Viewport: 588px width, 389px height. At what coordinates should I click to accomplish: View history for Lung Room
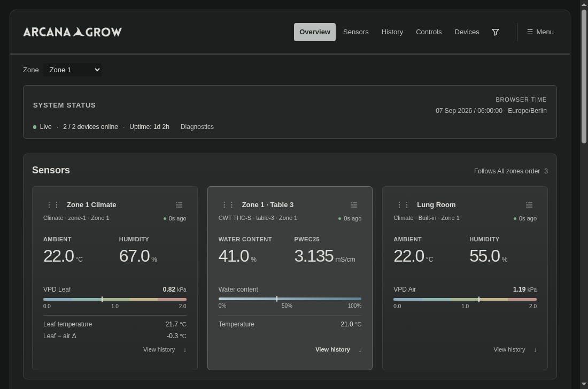pyautogui.click(x=515, y=349)
